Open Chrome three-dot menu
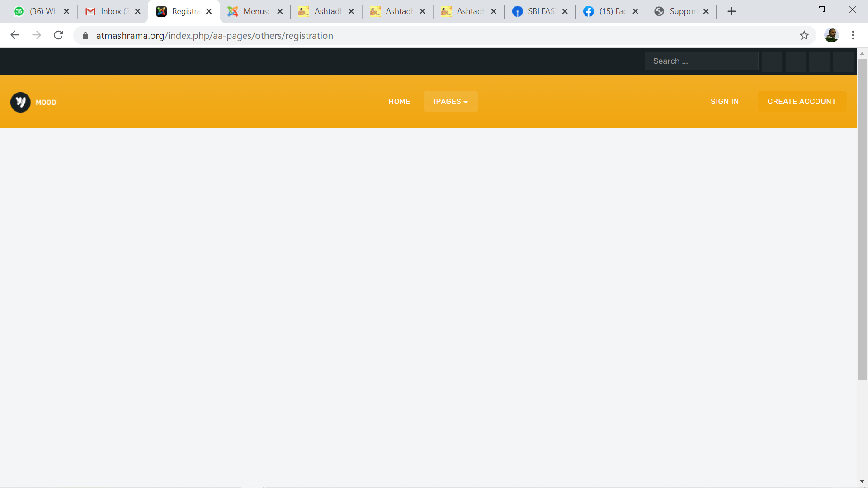The height and width of the screenshot is (488, 868). tap(853, 35)
